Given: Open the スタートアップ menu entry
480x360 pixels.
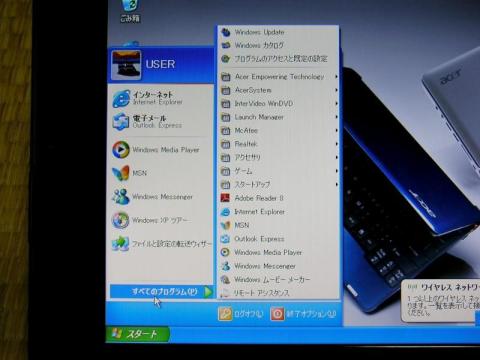Looking at the screenshot, I should click(x=279, y=184).
